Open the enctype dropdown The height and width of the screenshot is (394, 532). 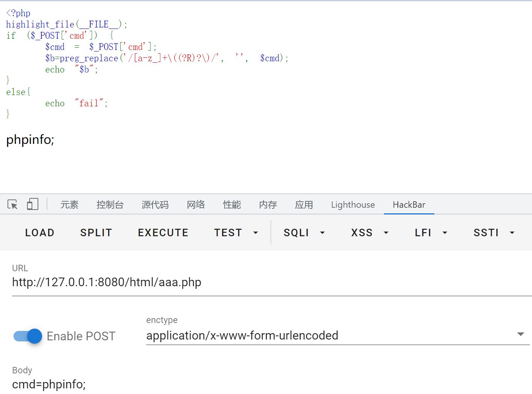point(337,335)
